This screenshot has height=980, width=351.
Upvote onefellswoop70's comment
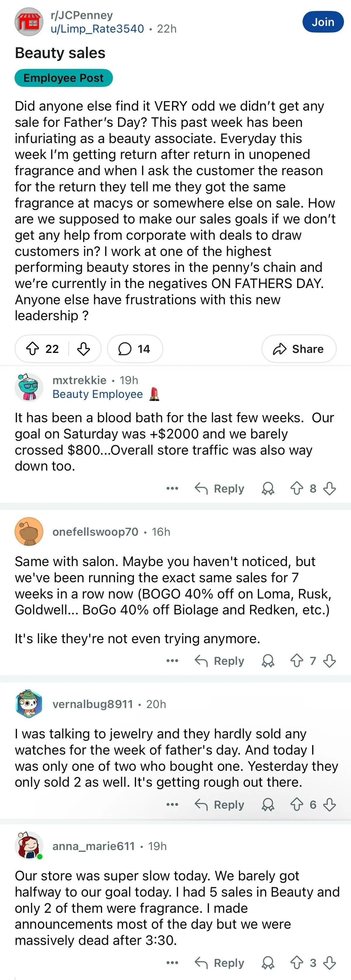297,661
